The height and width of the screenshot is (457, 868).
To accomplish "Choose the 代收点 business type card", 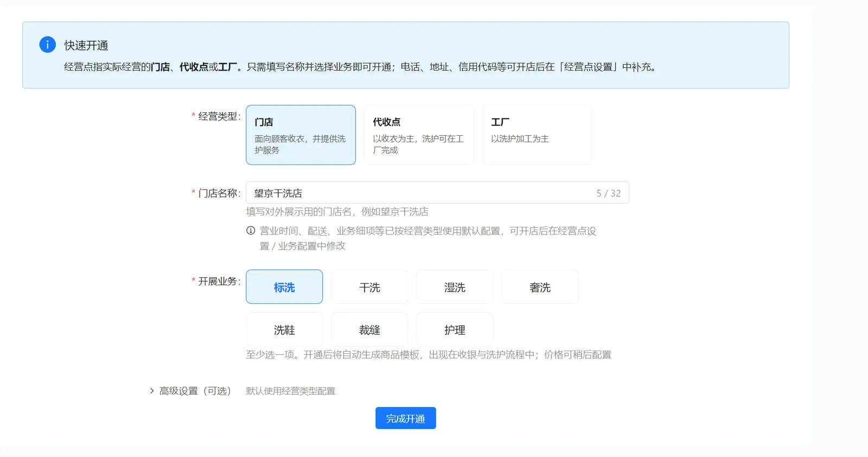I will [419, 135].
